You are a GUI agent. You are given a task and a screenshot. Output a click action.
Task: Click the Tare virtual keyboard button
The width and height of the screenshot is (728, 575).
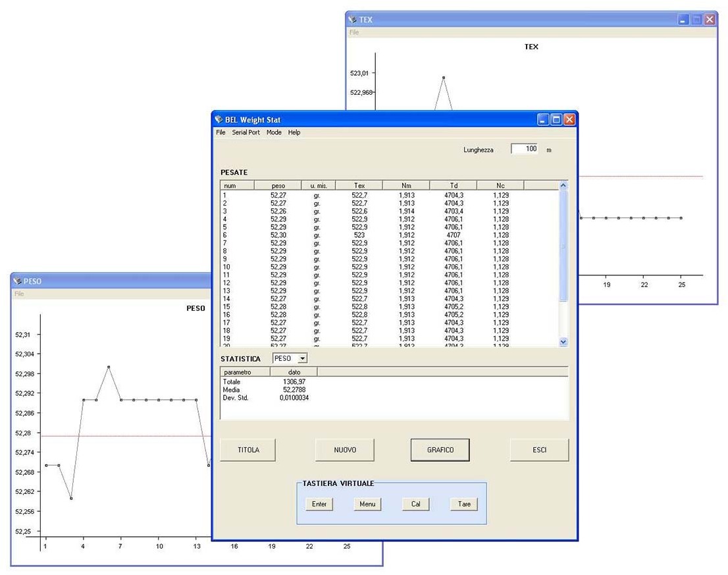tap(464, 504)
